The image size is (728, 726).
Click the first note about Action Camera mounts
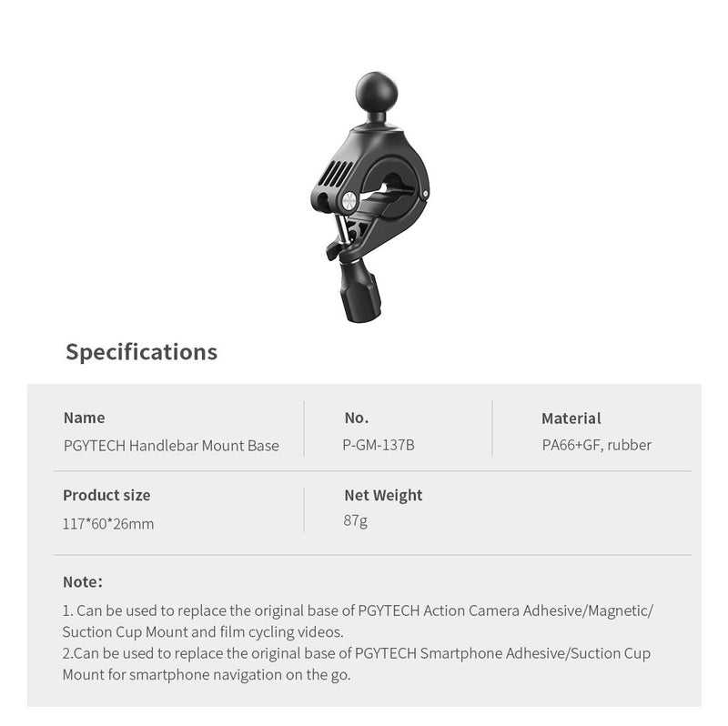(358, 620)
